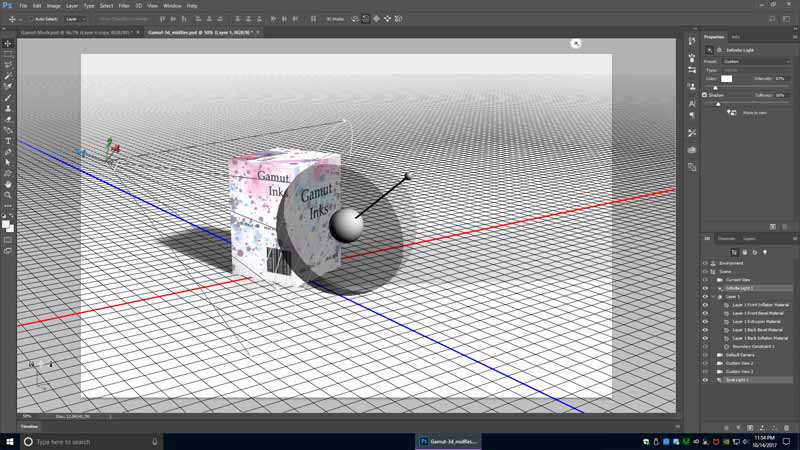
Task: Filter 3D panel by materials
Action: (755, 252)
